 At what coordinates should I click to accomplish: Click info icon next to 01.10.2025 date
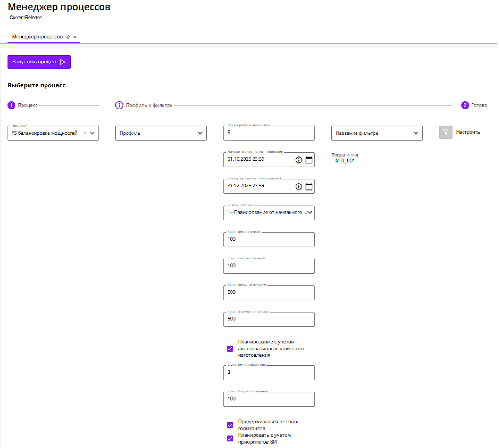click(299, 160)
